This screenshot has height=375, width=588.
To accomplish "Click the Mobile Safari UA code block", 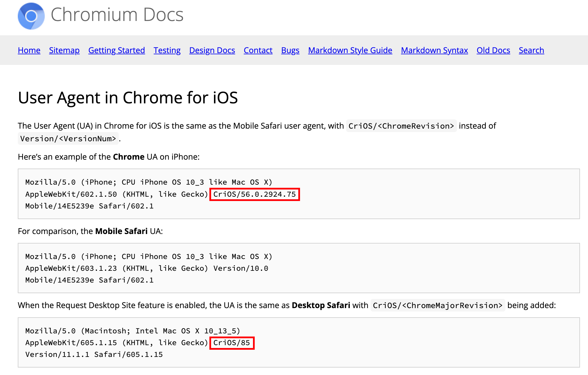I will tap(298, 268).
